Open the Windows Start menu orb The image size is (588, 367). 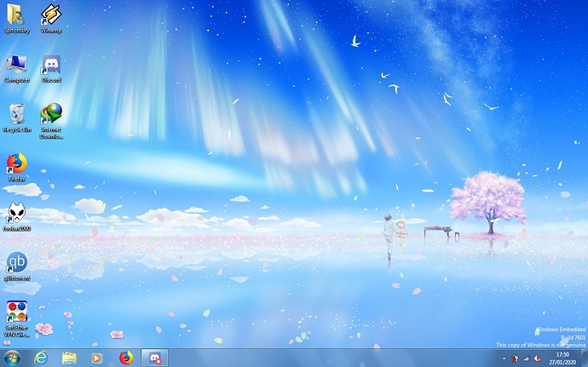12,358
